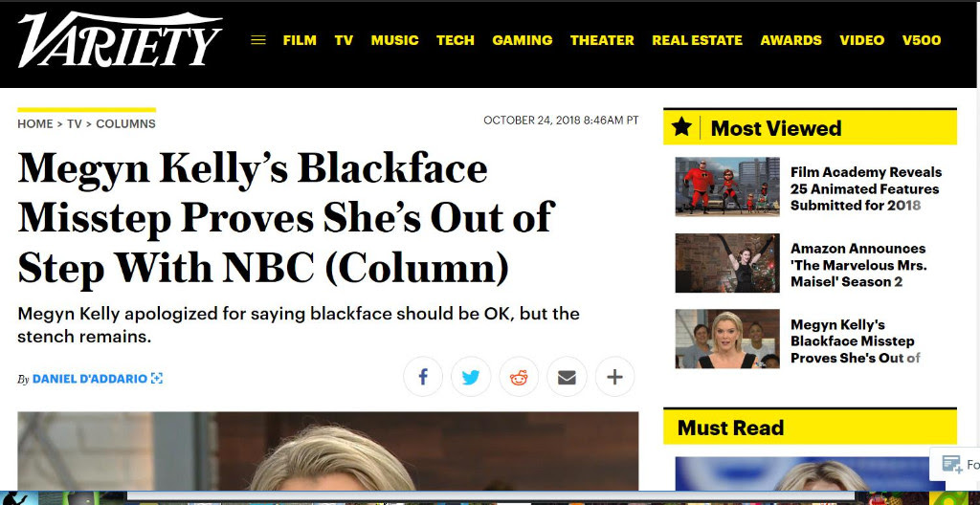This screenshot has height=505, width=980.
Task: Click COLUMNS breadcrumb link
Action: pyautogui.click(x=125, y=123)
